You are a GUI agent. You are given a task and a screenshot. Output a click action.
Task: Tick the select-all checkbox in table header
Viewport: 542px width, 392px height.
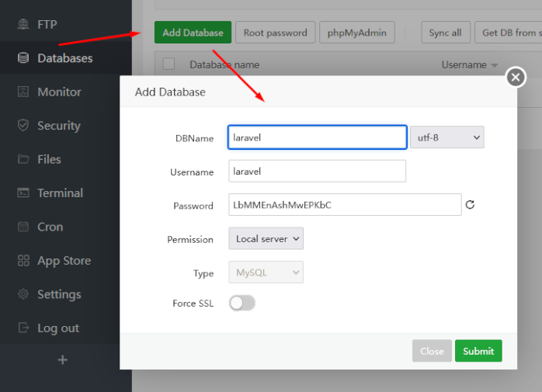[x=169, y=64]
